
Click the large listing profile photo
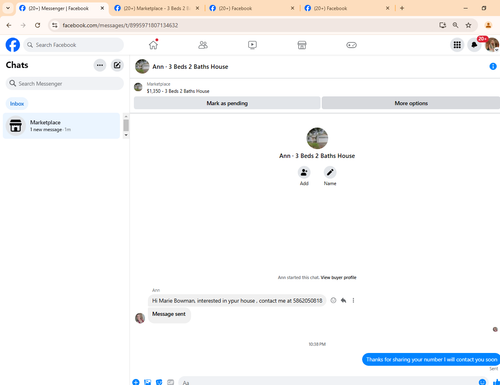pos(317,138)
